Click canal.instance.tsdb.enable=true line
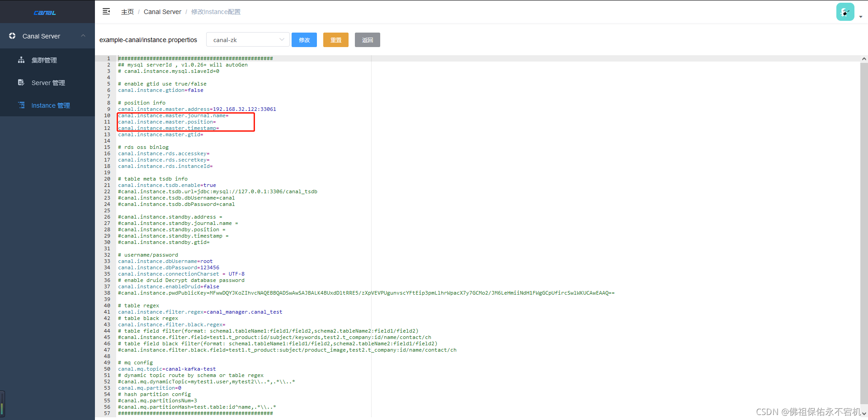This screenshot has height=420, width=868. coord(167,185)
